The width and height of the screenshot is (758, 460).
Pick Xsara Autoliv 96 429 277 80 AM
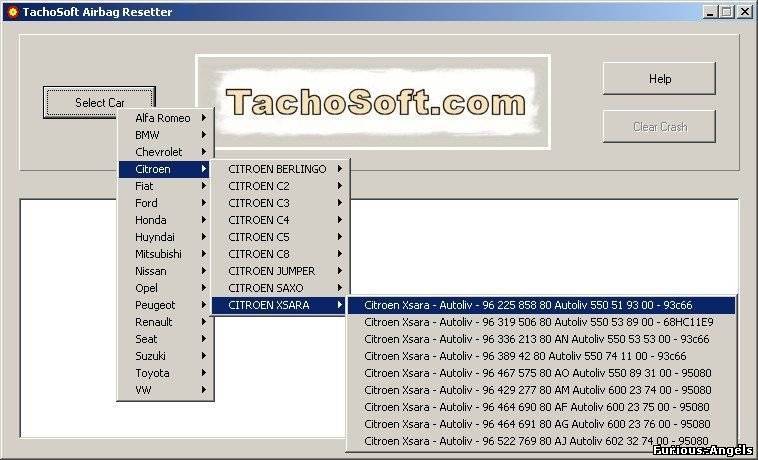542,390
